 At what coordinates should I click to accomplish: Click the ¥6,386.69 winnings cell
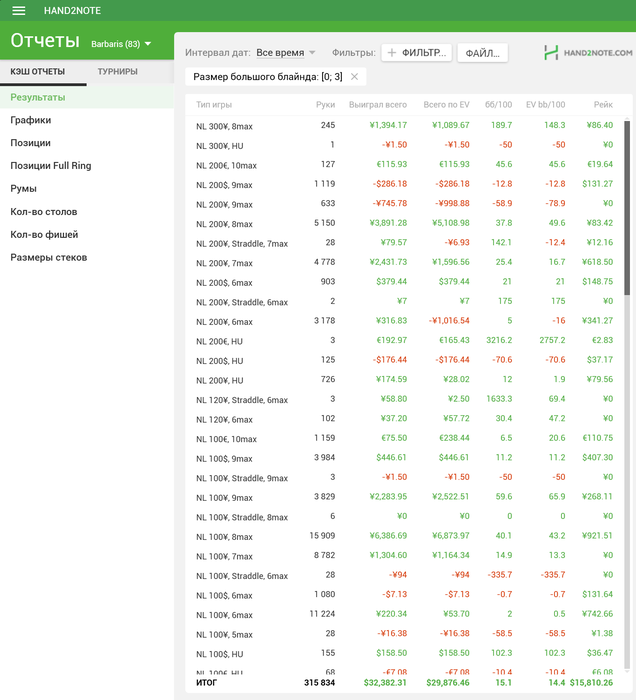coord(388,536)
